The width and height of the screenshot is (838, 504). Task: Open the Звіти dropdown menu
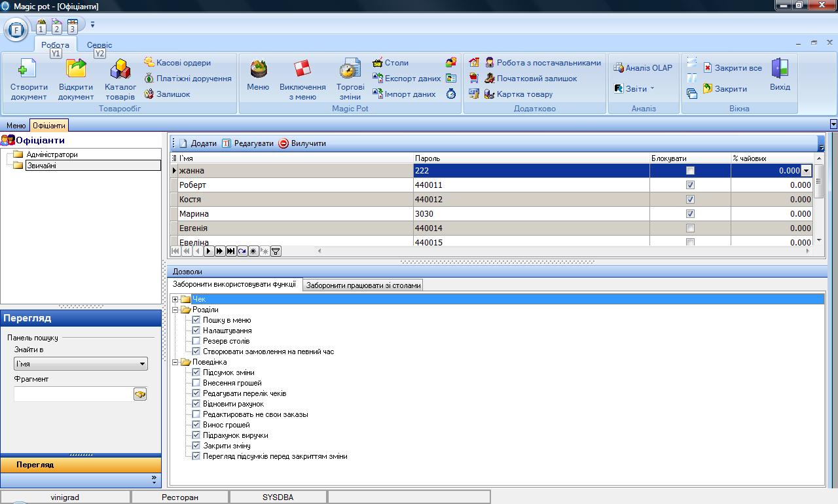click(x=634, y=89)
